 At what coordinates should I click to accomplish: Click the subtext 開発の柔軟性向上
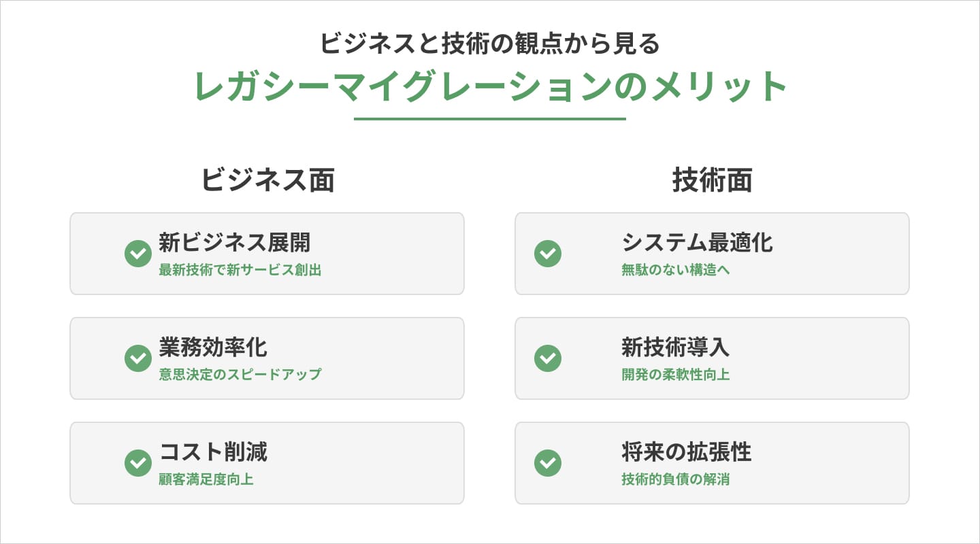(675, 374)
